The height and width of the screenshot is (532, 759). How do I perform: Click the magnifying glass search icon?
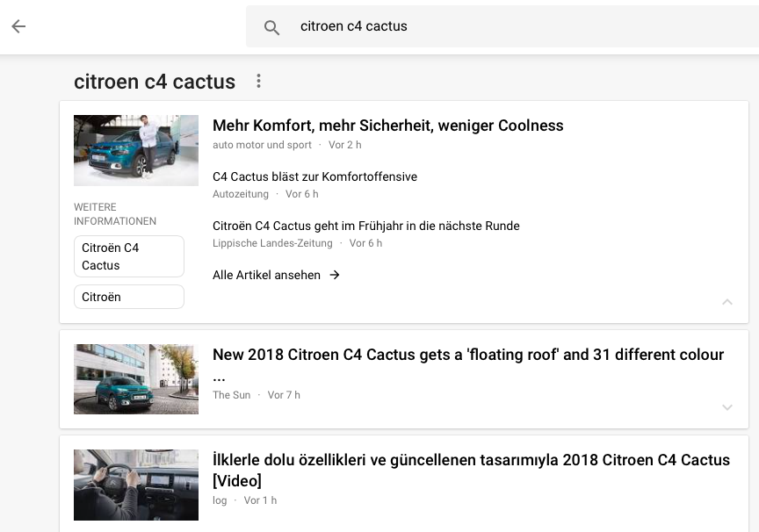[x=271, y=27]
